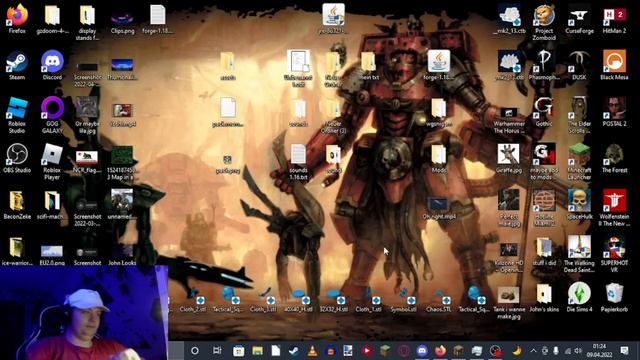Select the 40x40_H.stl model file
The height and width of the screenshot is (360, 640).
[x=298, y=301]
